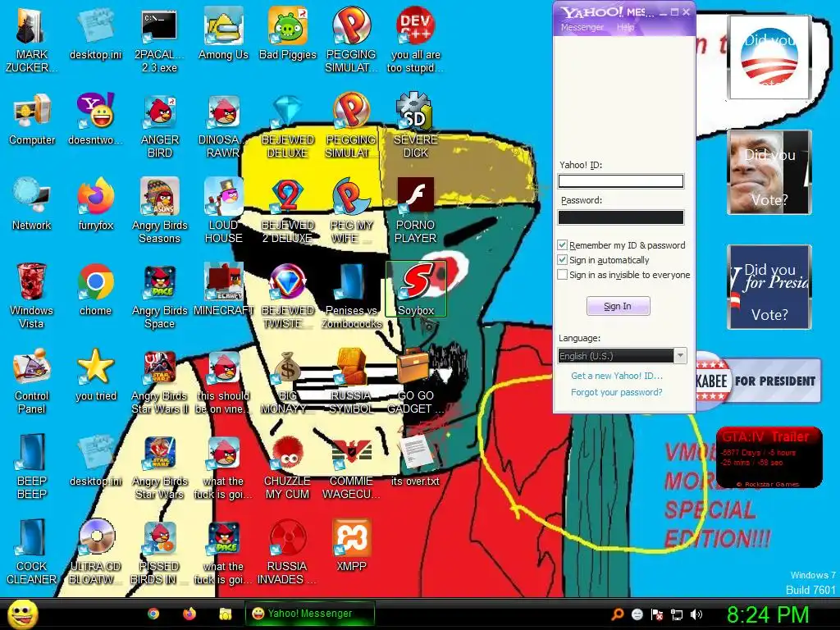Select the MARK ZUCKER... desktop icon
Viewport: 840px width, 630px height.
32,40
